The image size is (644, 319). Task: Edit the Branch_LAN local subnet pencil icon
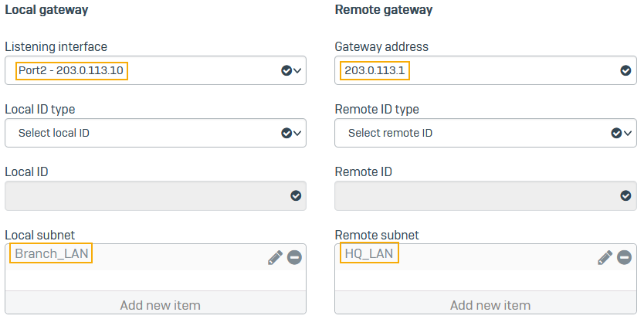275,258
